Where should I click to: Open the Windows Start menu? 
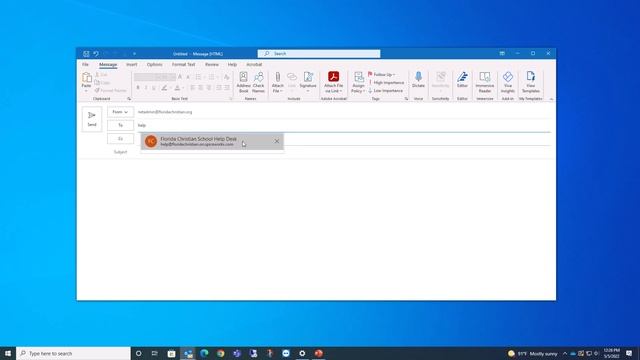8,353
